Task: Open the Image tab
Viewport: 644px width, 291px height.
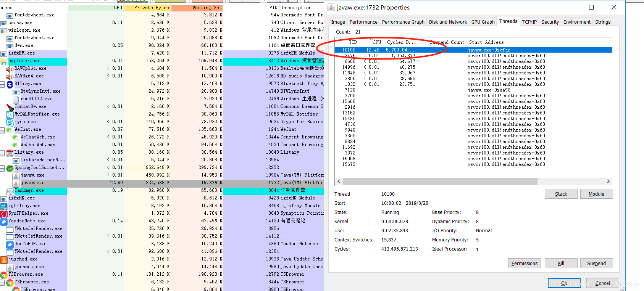Action: [x=338, y=22]
